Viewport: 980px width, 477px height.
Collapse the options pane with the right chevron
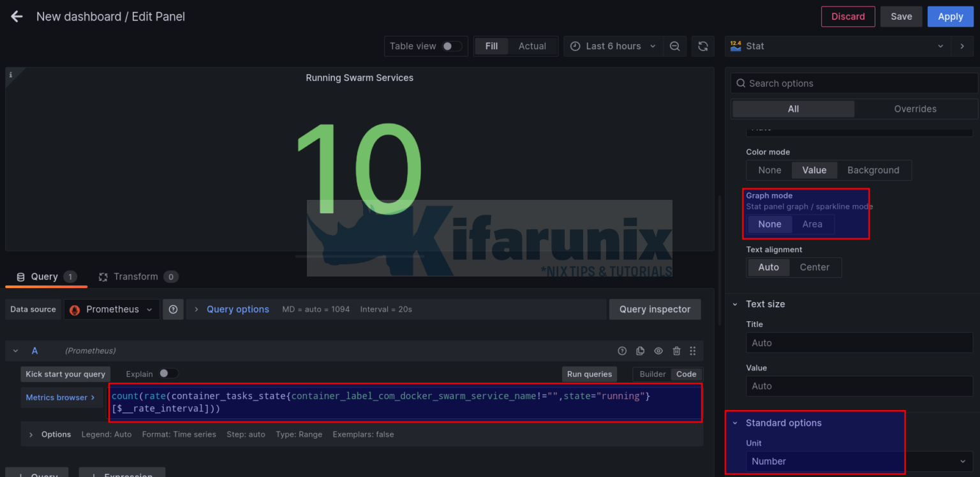[963, 46]
